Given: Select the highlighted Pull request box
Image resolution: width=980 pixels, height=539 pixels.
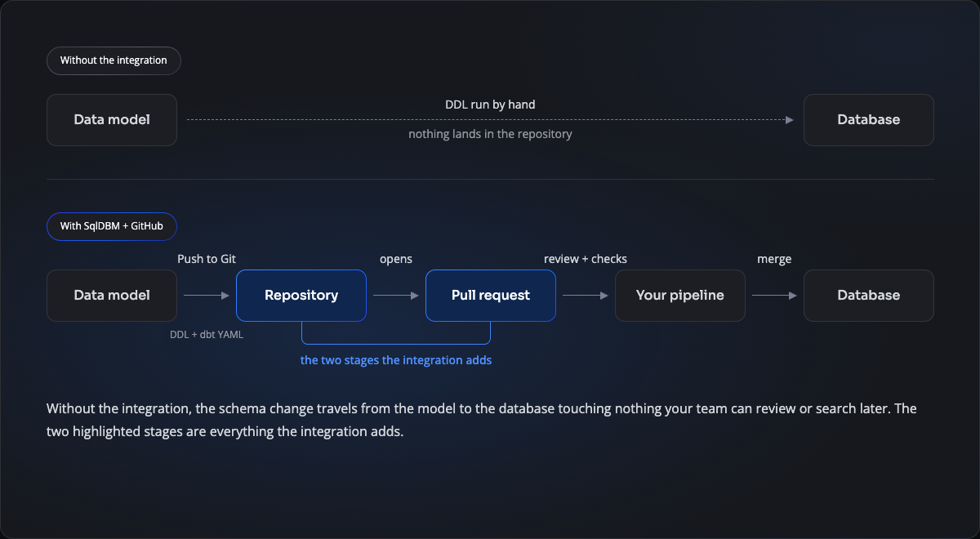Looking at the screenshot, I should coord(491,296).
